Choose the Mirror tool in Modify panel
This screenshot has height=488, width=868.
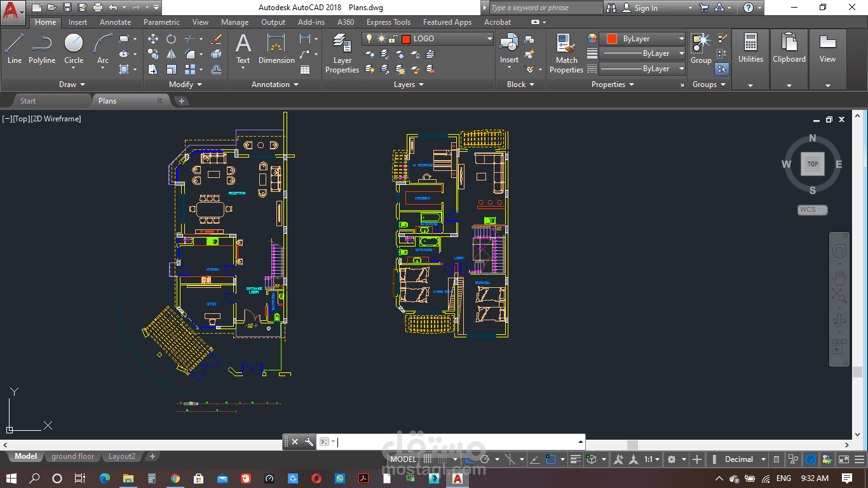[172, 55]
